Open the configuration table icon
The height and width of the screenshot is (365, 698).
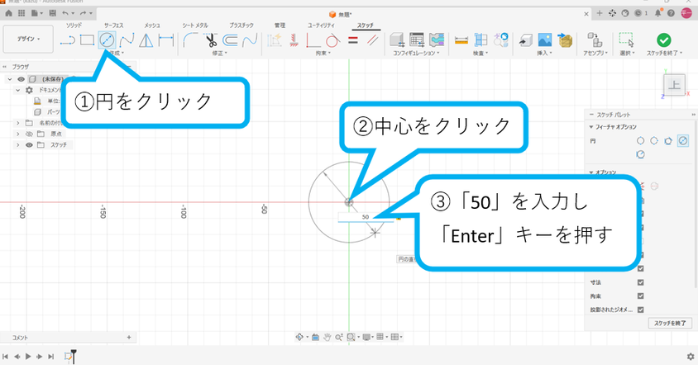(x=417, y=40)
